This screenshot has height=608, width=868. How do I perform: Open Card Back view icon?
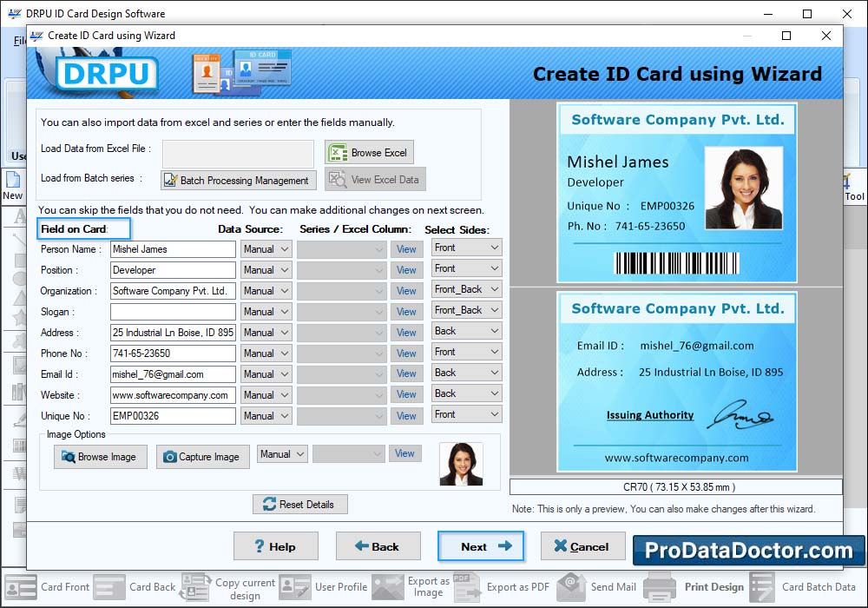tap(109, 587)
